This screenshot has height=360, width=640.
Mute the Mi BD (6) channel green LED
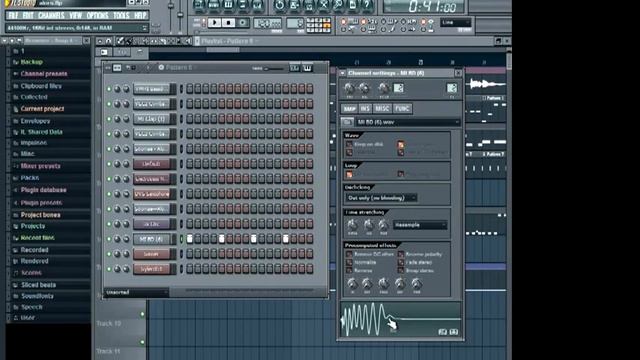click(109, 239)
